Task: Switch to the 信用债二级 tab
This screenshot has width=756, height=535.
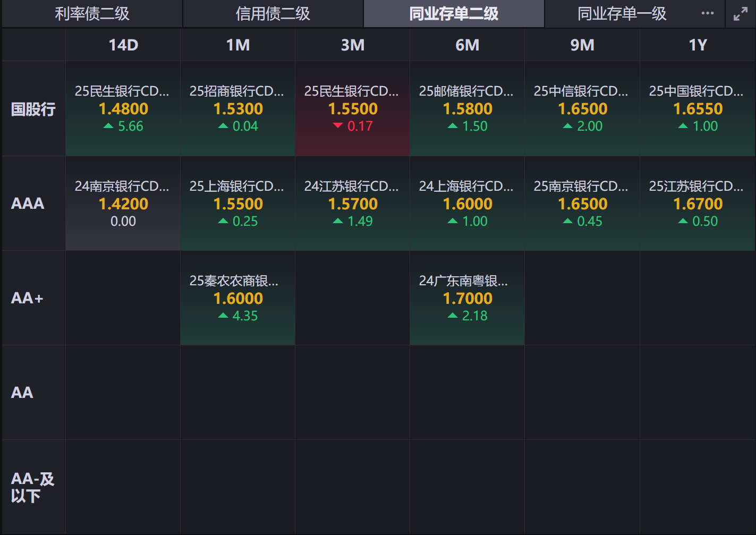Action: coord(273,14)
